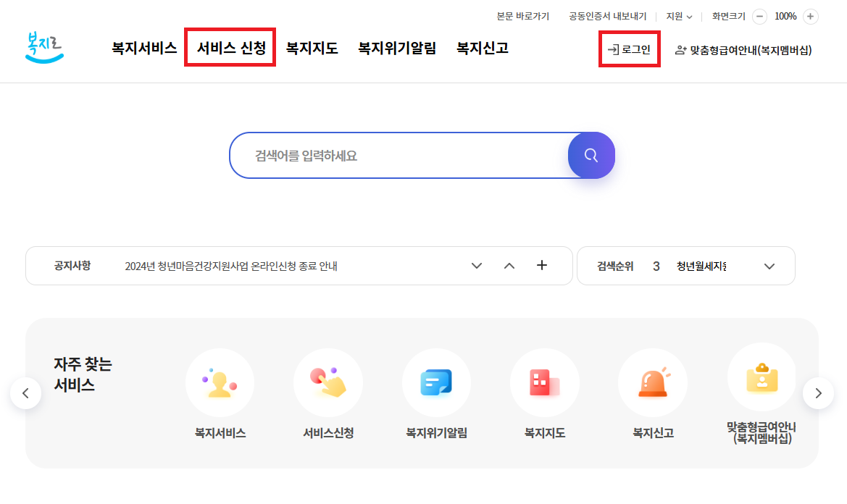Select the 복지지도 building icon
This screenshot has height=504, width=847.
(x=545, y=382)
